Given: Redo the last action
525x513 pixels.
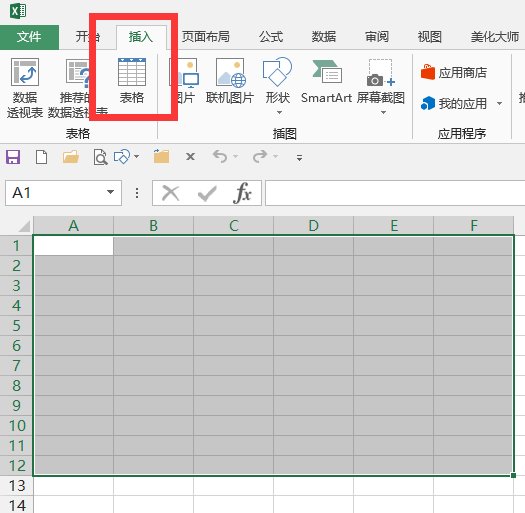Looking at the screenshot, I should (260, 156).
